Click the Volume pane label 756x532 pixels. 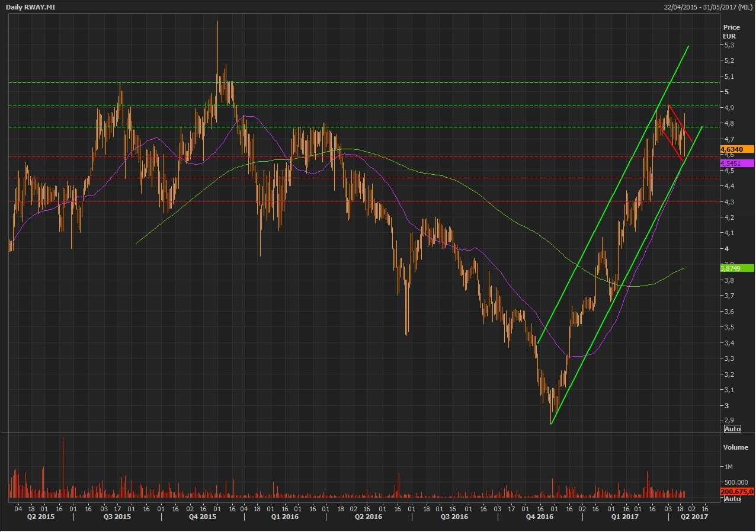(x=735, y=447)
